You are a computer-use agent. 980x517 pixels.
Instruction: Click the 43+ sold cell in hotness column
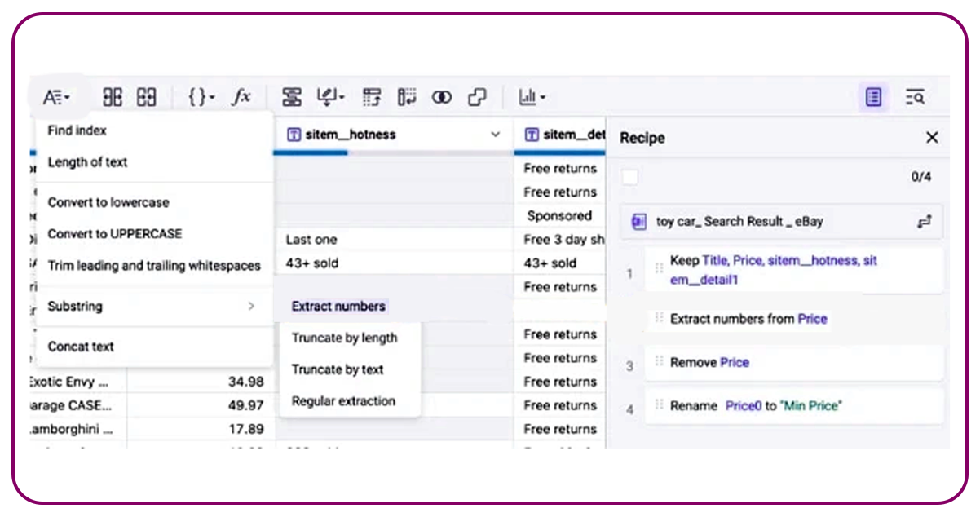point(394,263)
